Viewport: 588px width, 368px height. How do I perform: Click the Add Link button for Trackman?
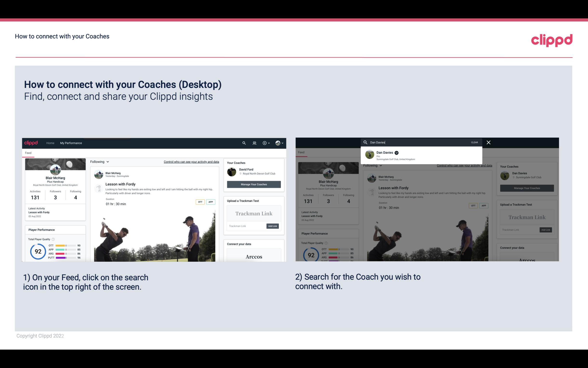click(x=273, y=226)
